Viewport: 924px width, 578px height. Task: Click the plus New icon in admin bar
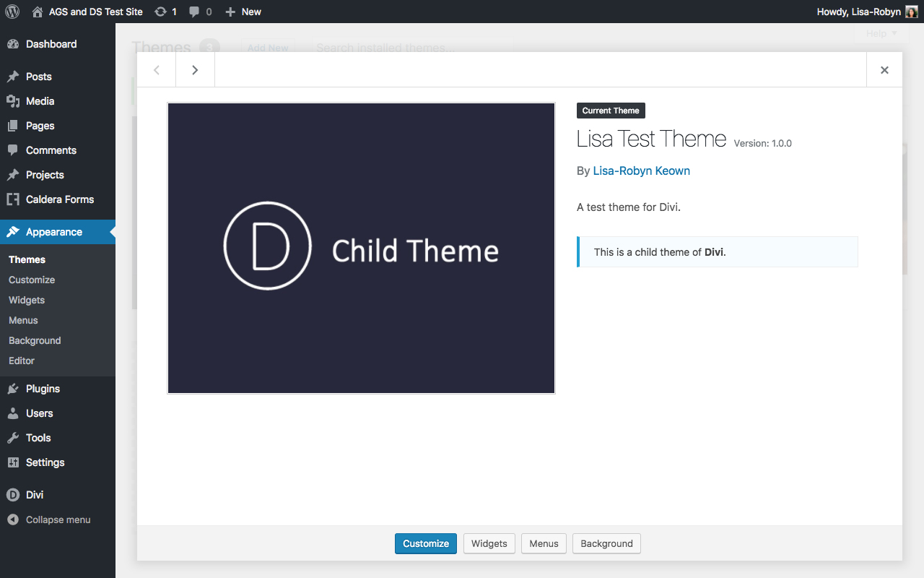[230, 12]
